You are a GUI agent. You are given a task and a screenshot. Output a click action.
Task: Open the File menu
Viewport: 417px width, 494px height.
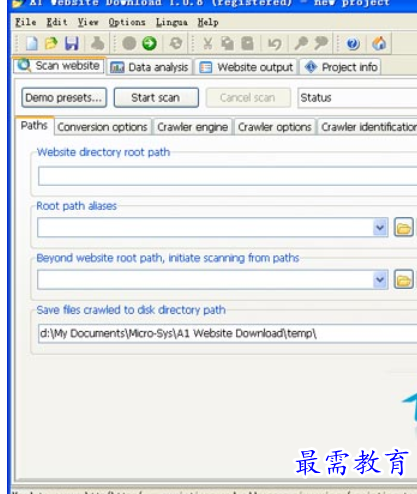(26, 22)
